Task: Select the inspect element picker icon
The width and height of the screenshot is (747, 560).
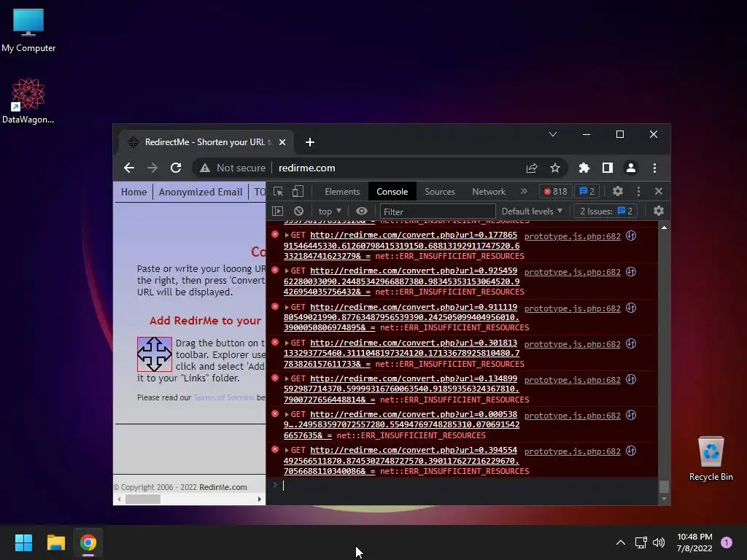Action: pyautogui.click(x=278, y=192)
